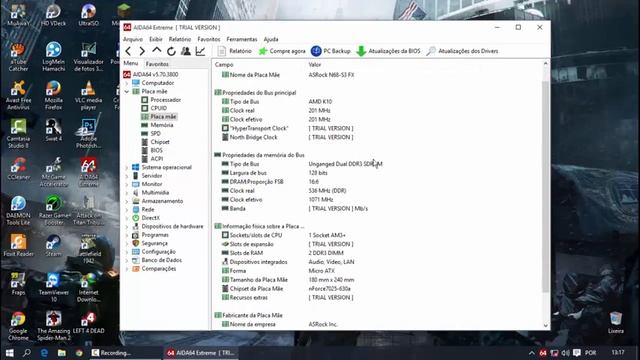Expand the Multimídia node
The image size is (640, 360).
127,193
